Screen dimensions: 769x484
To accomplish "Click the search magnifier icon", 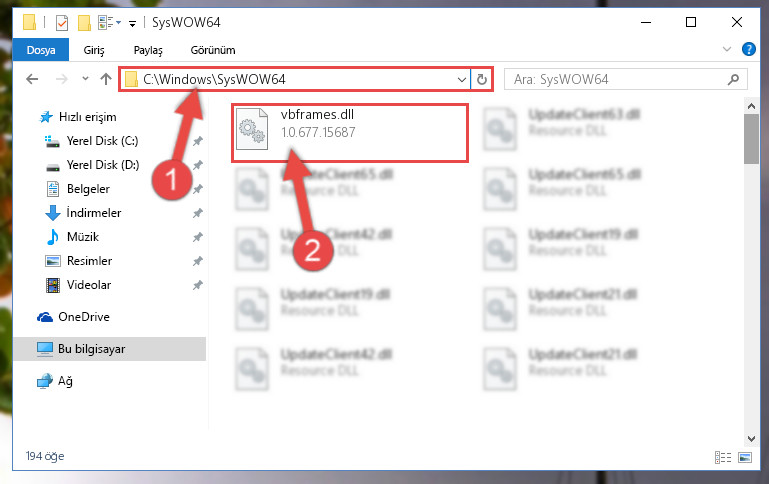I will [733, 79].
